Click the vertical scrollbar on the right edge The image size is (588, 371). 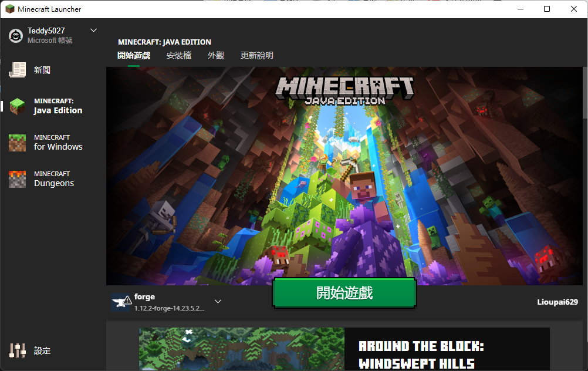pos(585,94)
